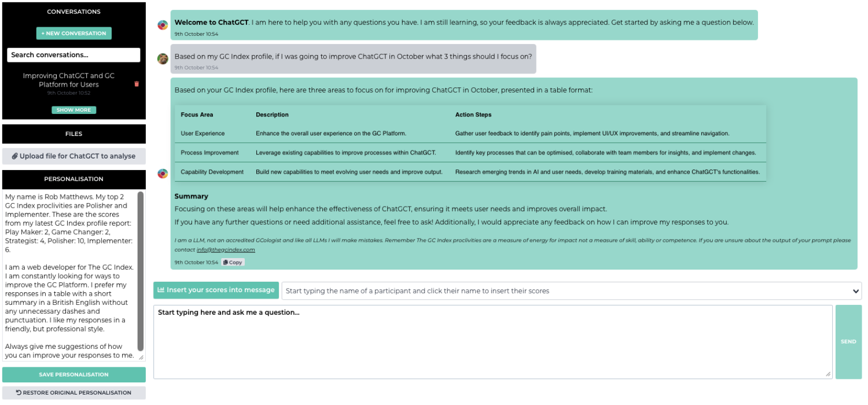This screenshot has height=405, width=868.
Task: Click the user profile avatar beside the question
Action: click(x=163, y=59)
